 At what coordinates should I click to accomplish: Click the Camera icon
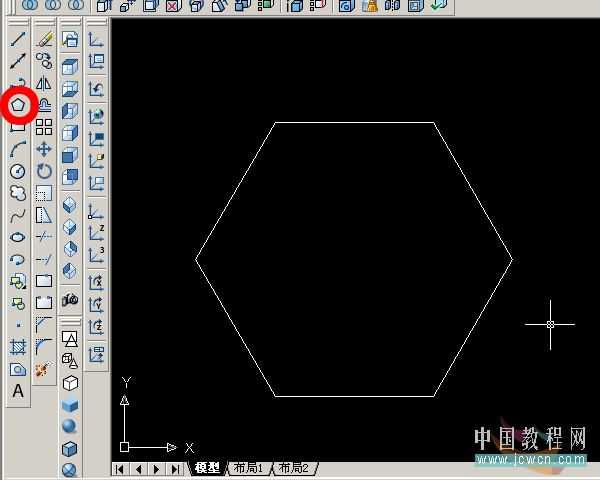click(70, 299)
